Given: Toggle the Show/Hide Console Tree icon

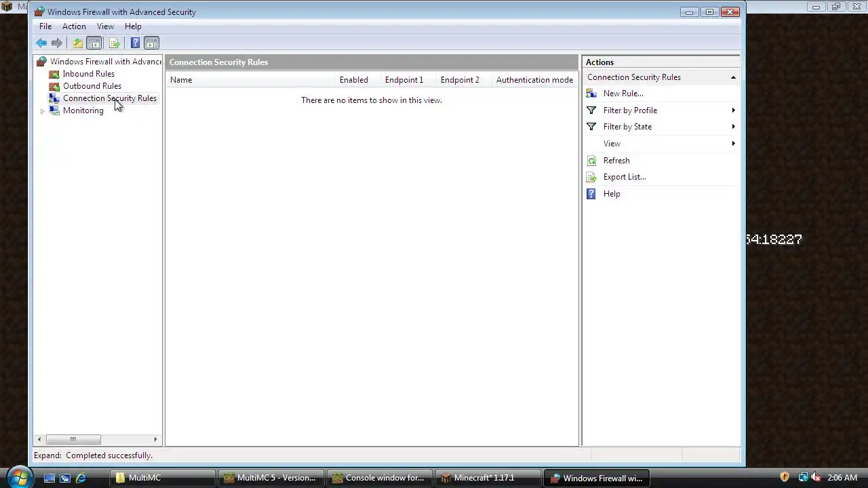Looking at the screenshot, I should [94, 43].
